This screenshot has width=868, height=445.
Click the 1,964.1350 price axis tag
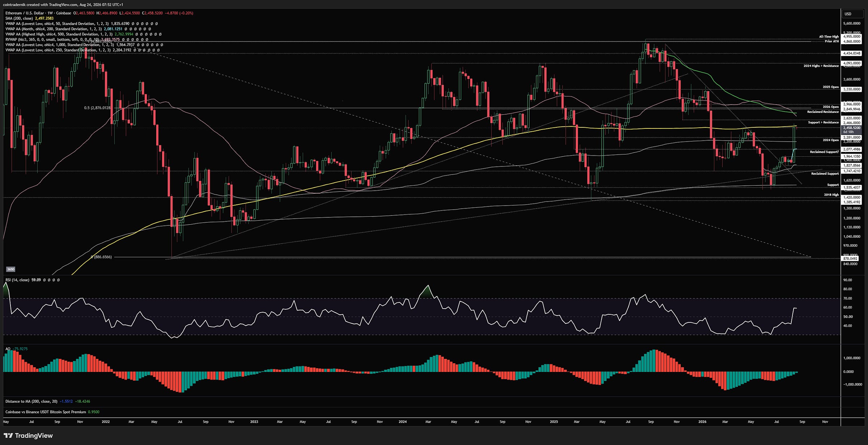coord(852,157)
